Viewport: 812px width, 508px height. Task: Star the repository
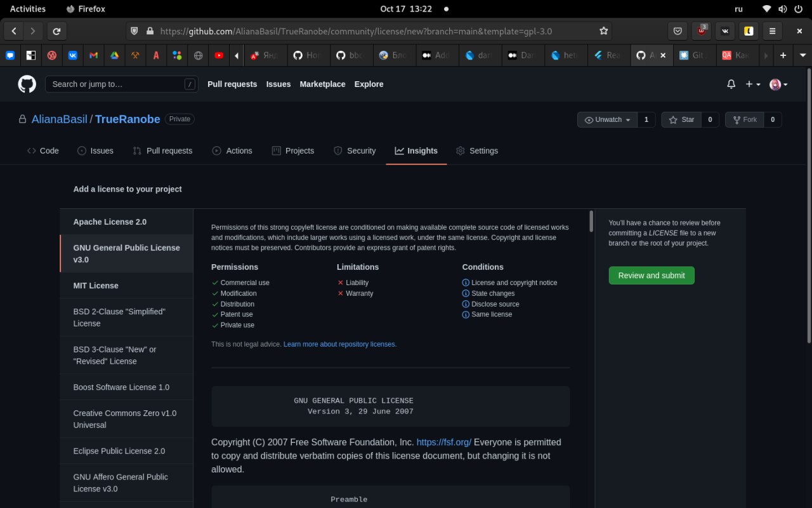point(681,119)
